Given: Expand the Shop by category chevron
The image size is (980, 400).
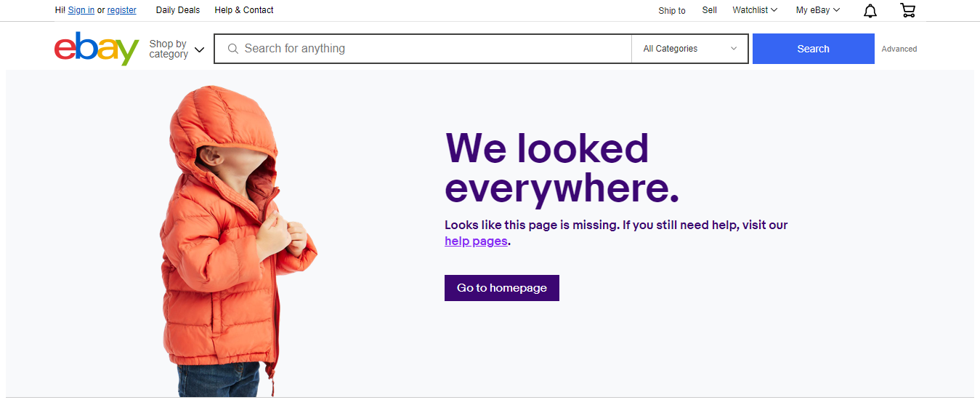Looking at the screenshot, I should (x=199, y=49).
